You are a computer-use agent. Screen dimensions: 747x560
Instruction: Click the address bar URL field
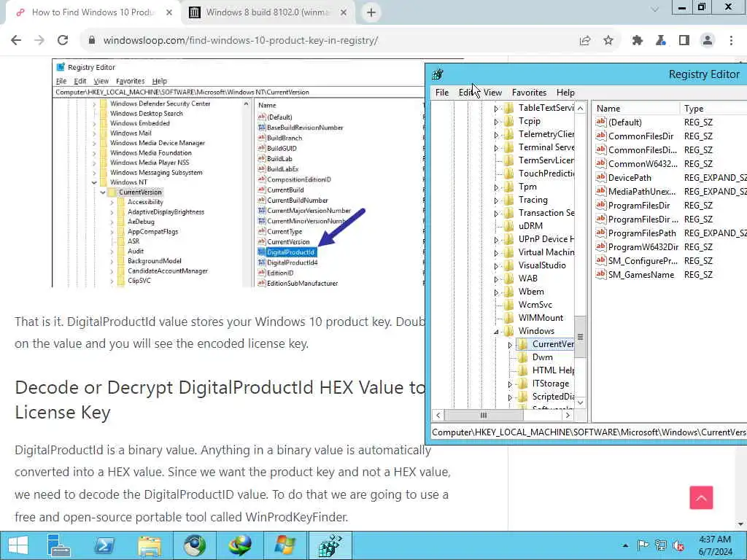point(240,41)
